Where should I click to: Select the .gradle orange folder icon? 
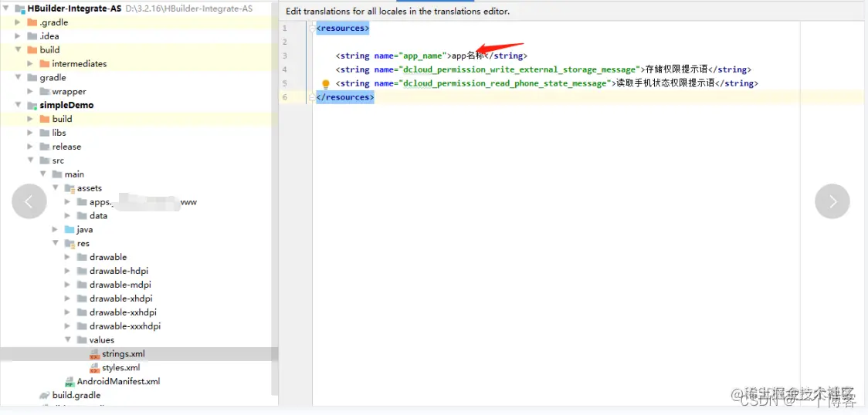pos(32,22)
